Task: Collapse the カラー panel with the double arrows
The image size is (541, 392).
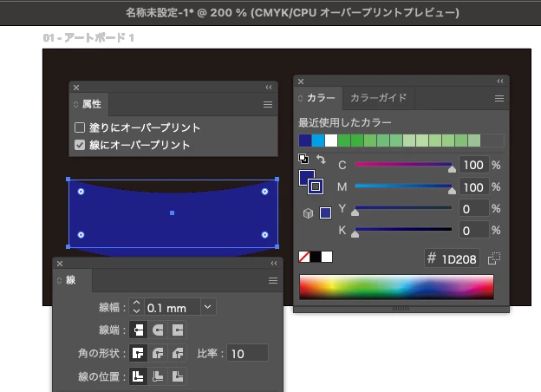Action: pos(500,82)
